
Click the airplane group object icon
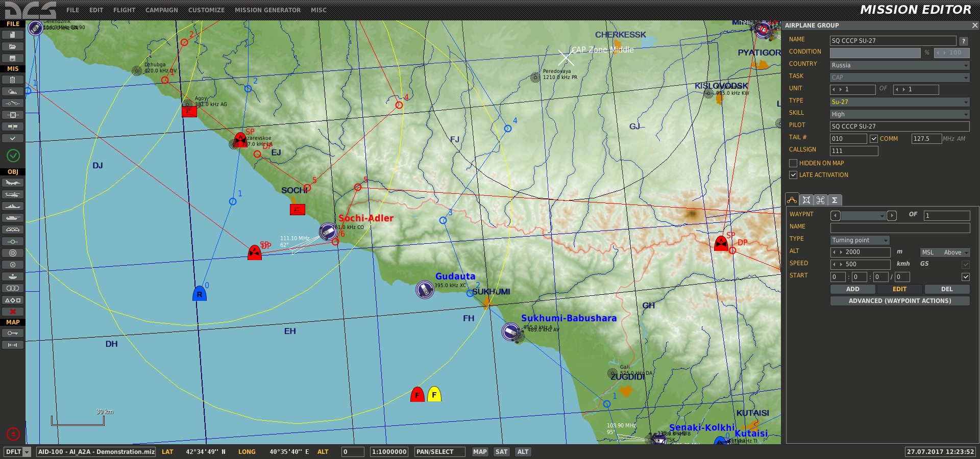pos(13,183)
